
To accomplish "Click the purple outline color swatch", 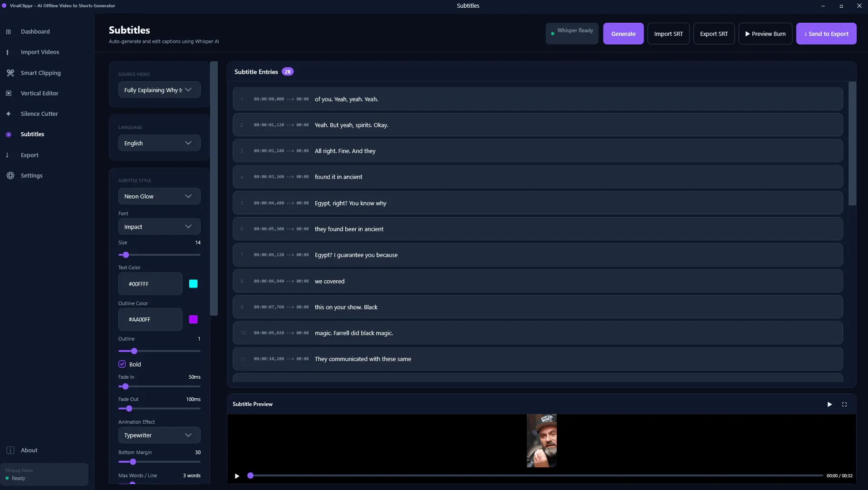I will coord(193,319).
